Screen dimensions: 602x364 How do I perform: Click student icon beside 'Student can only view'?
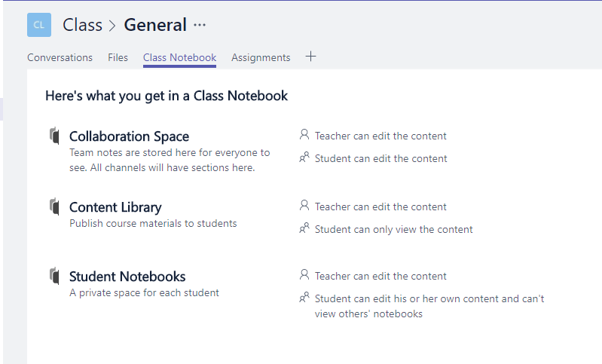click(304, 228)
